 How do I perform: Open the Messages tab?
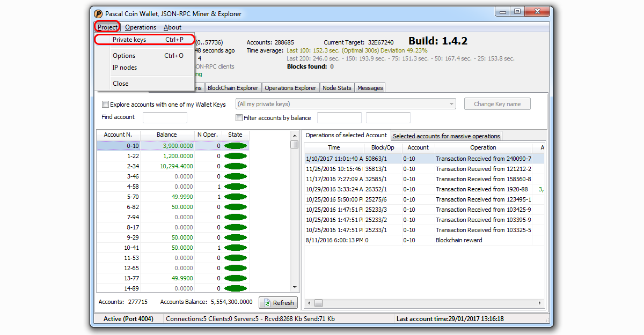(x=370, y=88)
